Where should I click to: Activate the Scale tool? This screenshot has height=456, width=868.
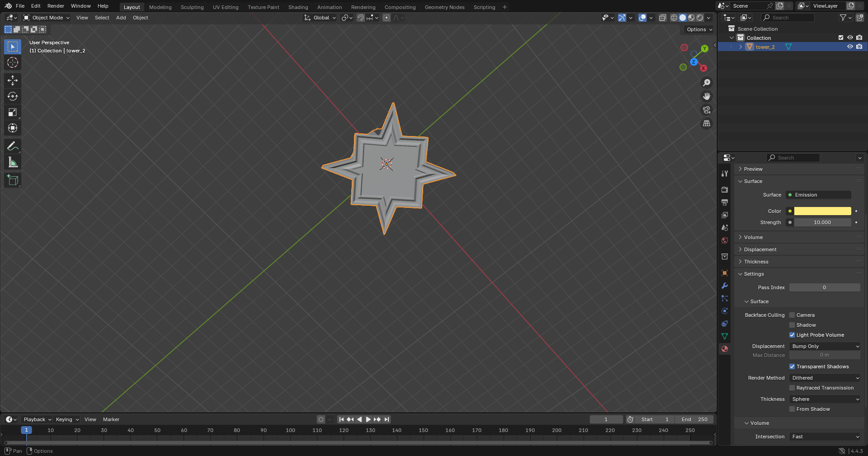pyautogui.click(x=13, y=112)
